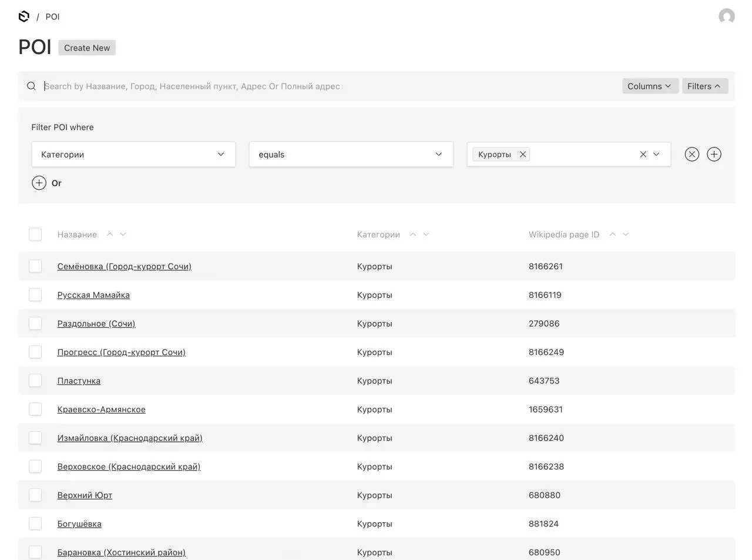Check the Русская Мамайка row

[35, 295]
